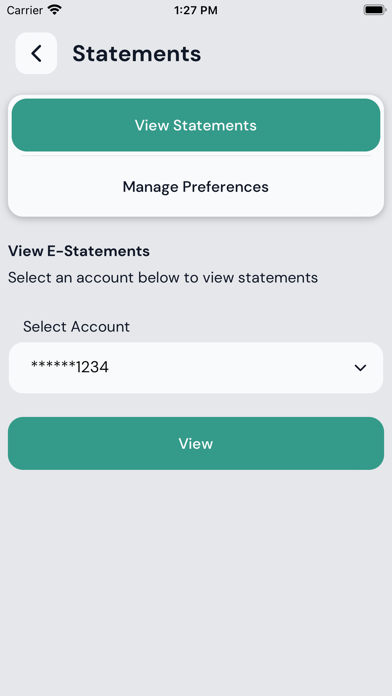The image size is (392, 696).
Task: Switch to the View Statements tab
Action: point(196,125)
